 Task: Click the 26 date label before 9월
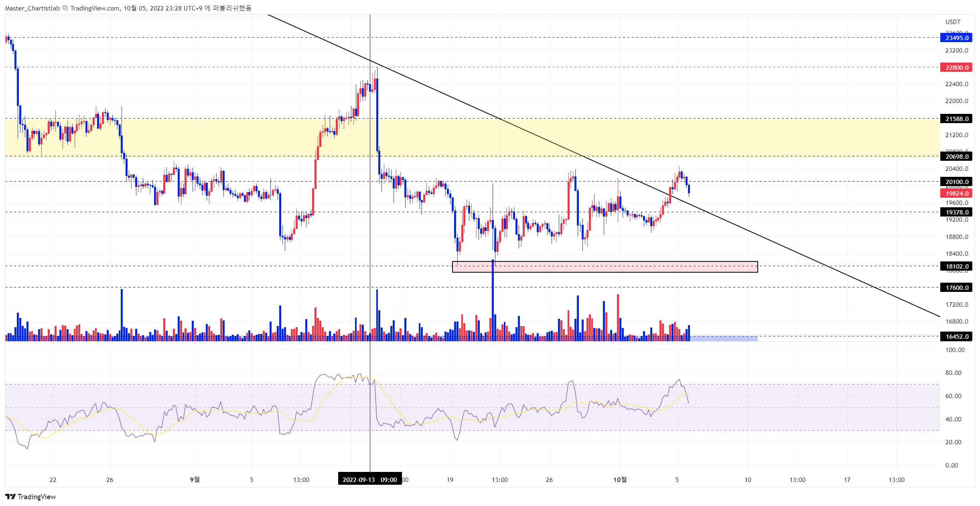coord(110,480)
